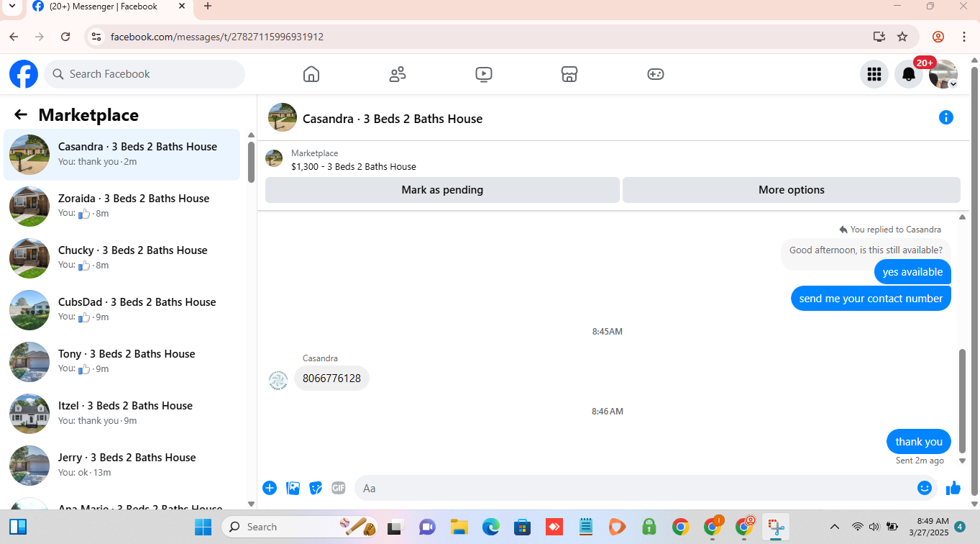Click the Facebook logo

pyautogui.click(x=24, y=74)
